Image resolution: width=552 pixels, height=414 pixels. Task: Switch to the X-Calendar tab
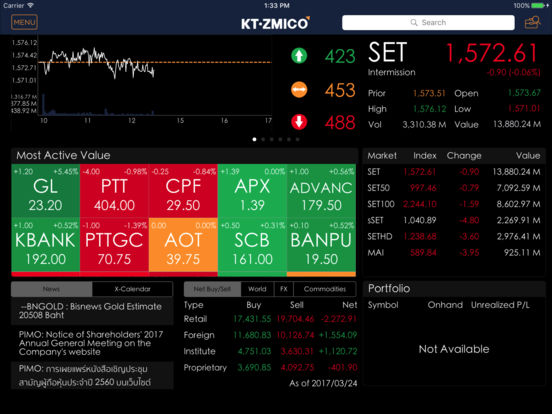point(132,289)
